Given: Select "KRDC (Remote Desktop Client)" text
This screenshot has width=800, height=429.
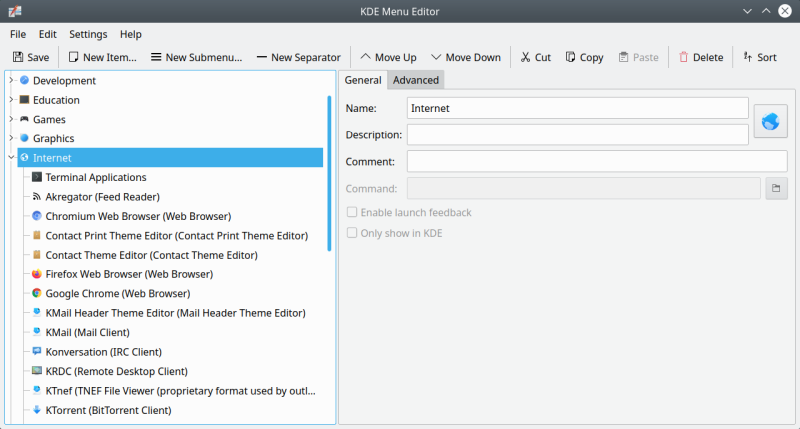Looking at the screenshot, I should pos(116,371).
